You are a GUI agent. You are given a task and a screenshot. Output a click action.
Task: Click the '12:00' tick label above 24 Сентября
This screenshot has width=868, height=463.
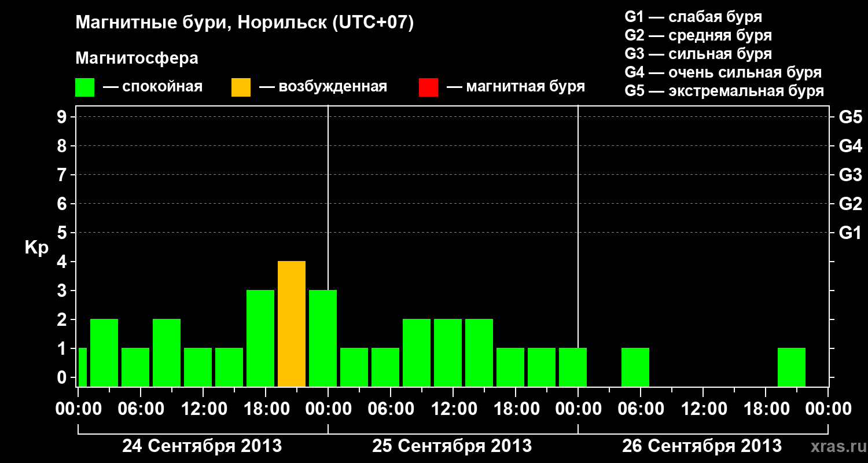(x=203, y=409)
